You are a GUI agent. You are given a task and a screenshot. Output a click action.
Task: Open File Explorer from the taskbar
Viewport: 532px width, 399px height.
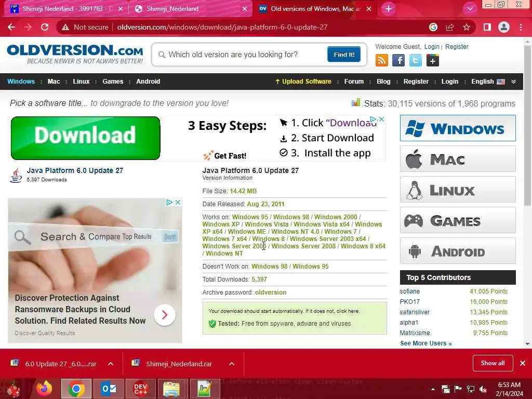click(x=172, y=389)
